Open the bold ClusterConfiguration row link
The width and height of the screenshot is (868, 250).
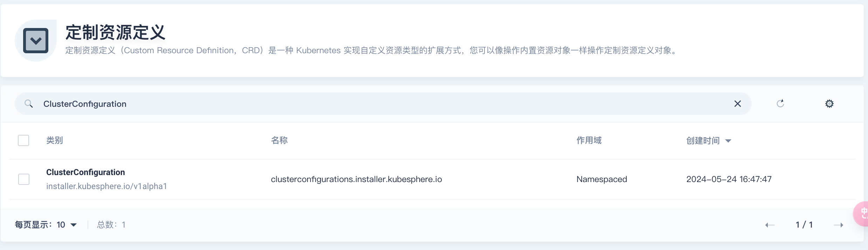tap(85, 172)
